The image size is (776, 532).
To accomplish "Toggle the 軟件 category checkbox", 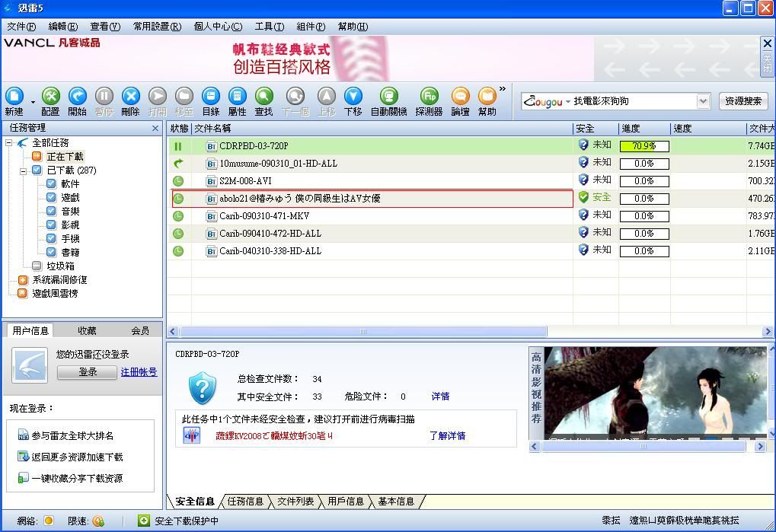I will (51, 183).
